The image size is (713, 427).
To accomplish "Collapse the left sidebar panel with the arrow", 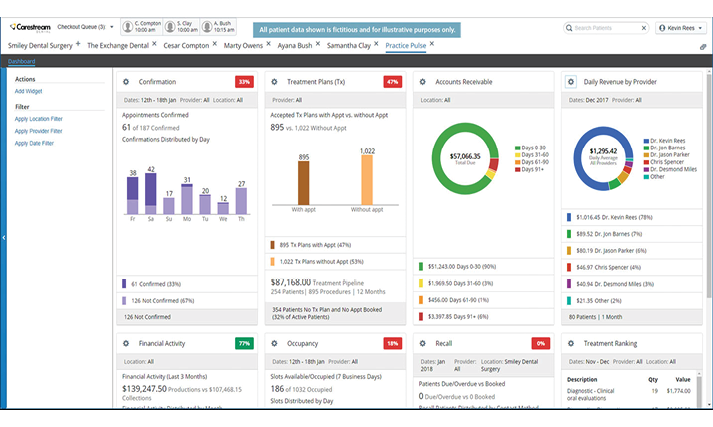I will pyautogui.click(x=4, y=237).
